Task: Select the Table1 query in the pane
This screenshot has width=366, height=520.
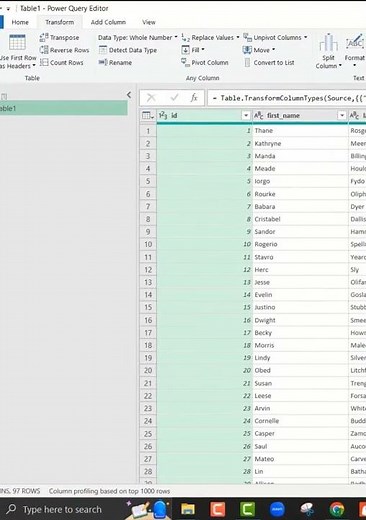Action: tap(63, 108)
